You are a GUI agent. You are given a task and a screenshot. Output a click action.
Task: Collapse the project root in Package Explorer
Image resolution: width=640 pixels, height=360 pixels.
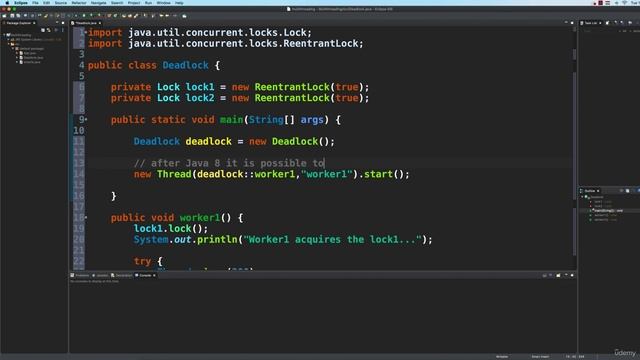(x=4, y=35)
